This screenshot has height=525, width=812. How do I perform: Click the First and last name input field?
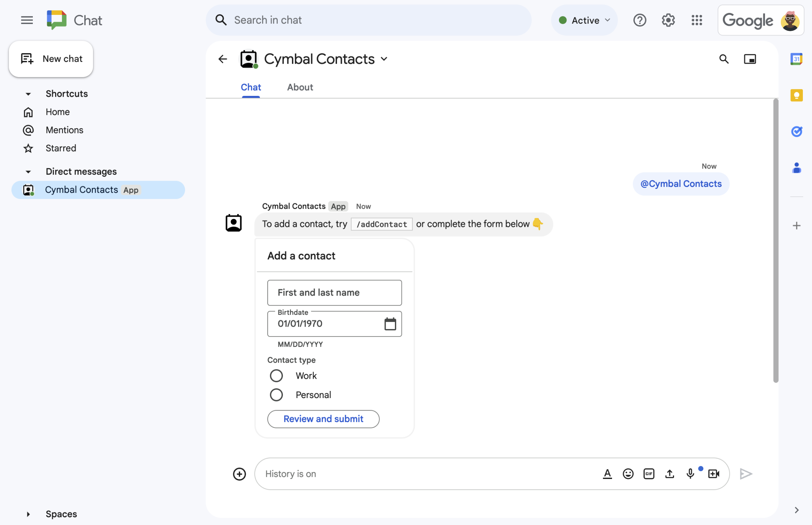click(x=334, y=292)
